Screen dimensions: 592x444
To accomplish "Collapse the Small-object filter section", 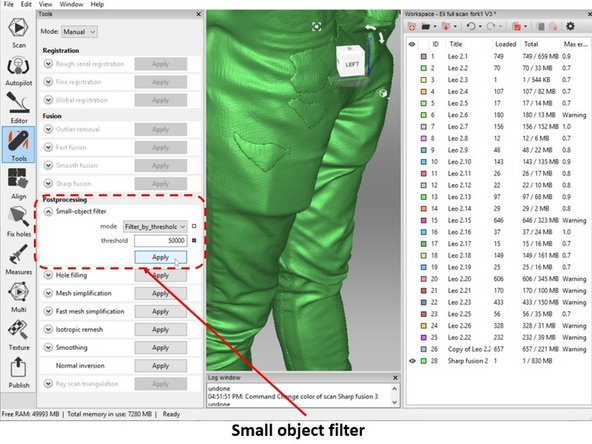I will tap(48, 211).
